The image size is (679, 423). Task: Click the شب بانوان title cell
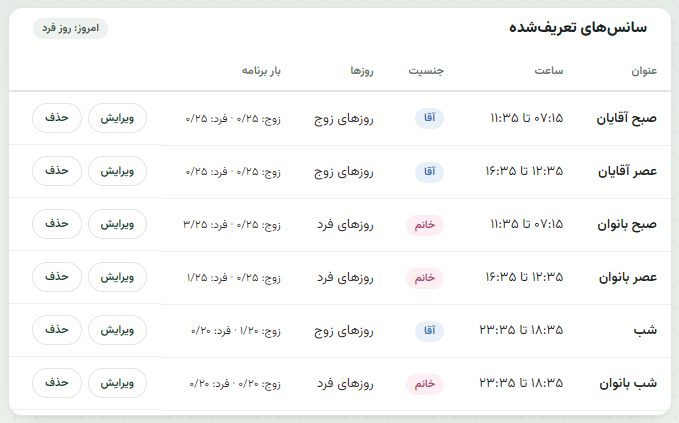click(x=628, y=383)
